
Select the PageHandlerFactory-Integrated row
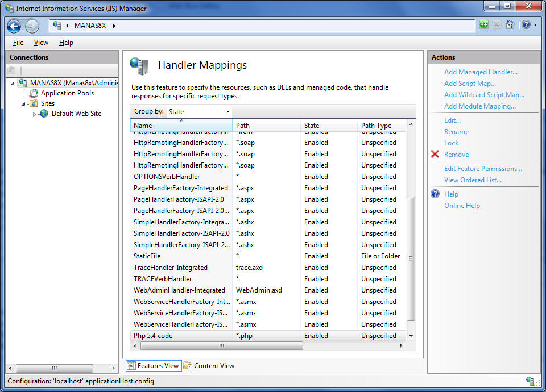268,188
